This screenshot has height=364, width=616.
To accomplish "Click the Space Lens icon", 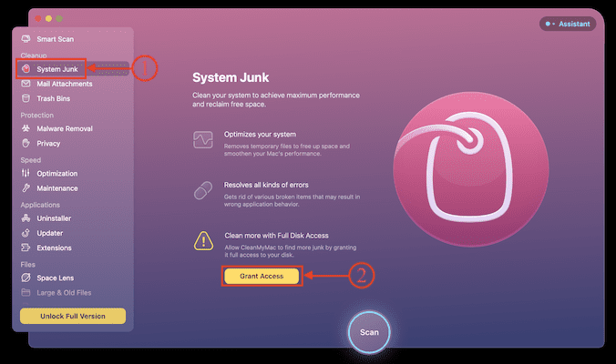I will 26,278.
